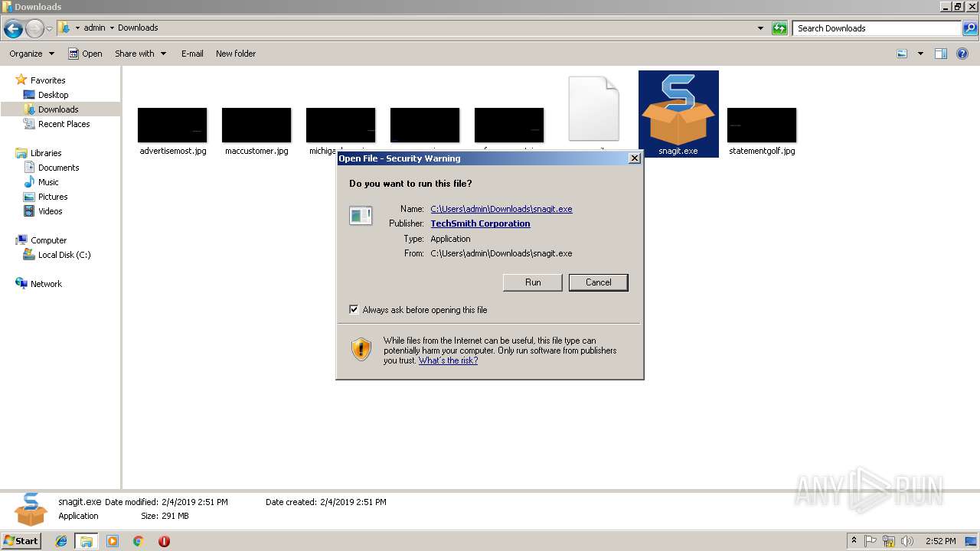Close the Open File Security Warning dialog
Screen dimensions: 980x551
634,158
